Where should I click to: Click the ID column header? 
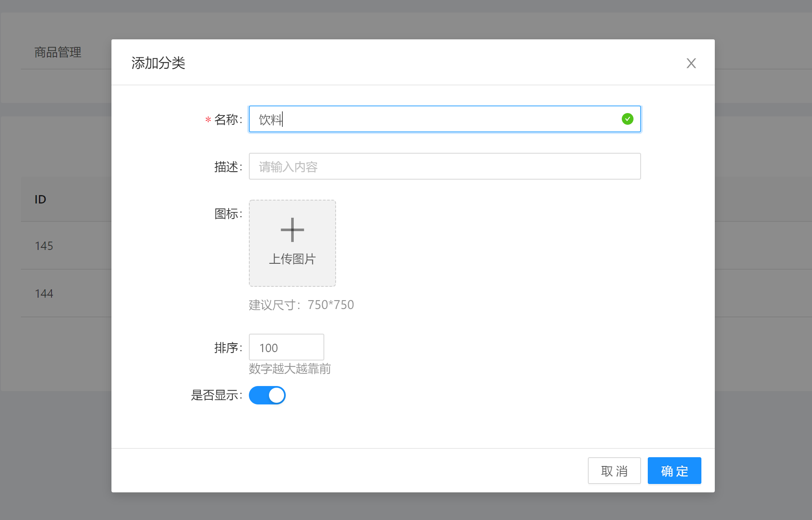40,199
